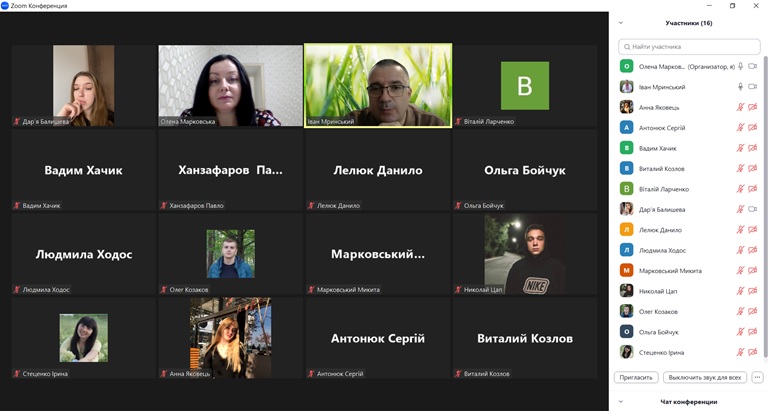Click Ніколай Цап's avatar in participants list

click(x=626, y=291)
